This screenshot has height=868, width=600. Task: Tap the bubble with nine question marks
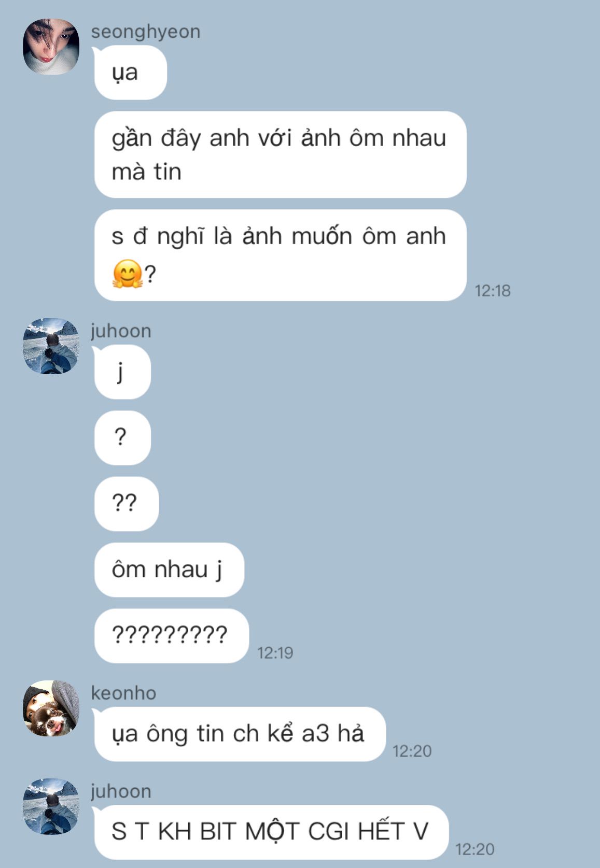coord(171,635)
